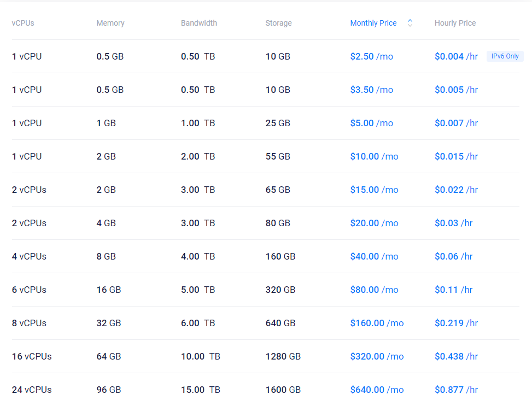
Task: Select the $3.50 /mo plan price
Action: pos(371,90)
